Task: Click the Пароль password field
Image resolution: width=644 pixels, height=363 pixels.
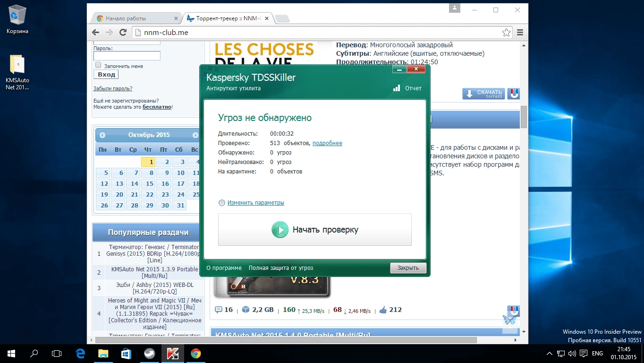Action: tap(127, 56)
